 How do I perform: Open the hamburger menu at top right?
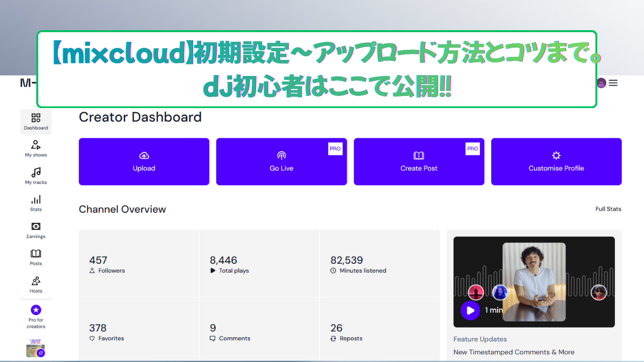pyautogui.click(x=613, y=83)
